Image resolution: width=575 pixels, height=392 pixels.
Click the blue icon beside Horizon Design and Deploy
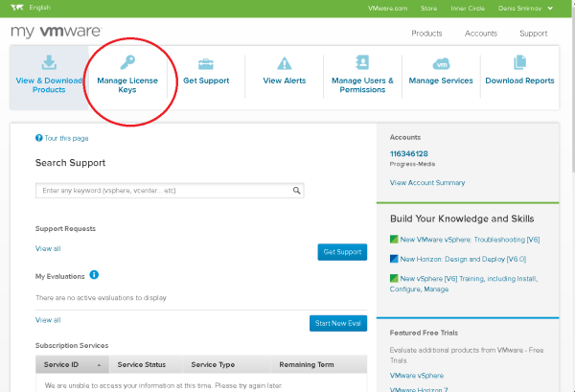(x=394, y=259)
